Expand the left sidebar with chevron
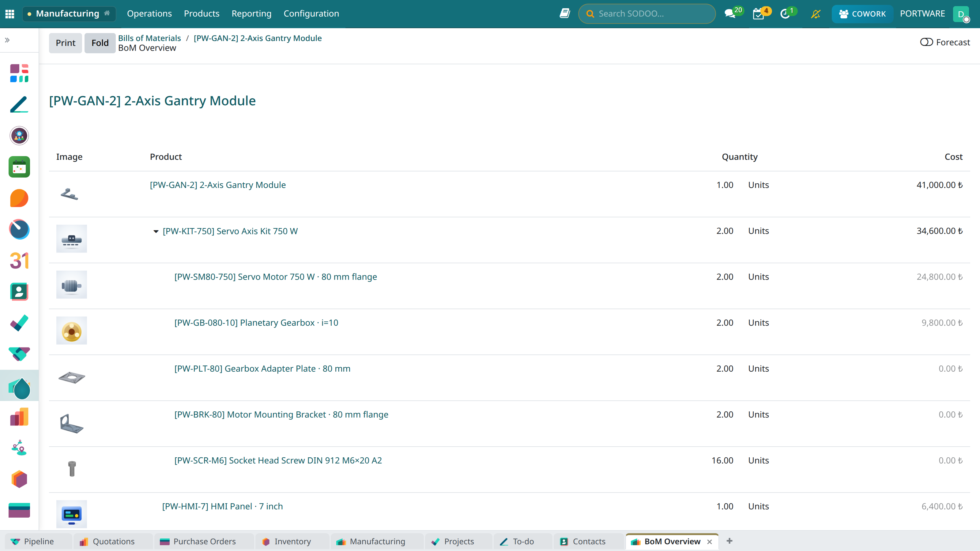This screenshot has height=551, width=980. 7,40
